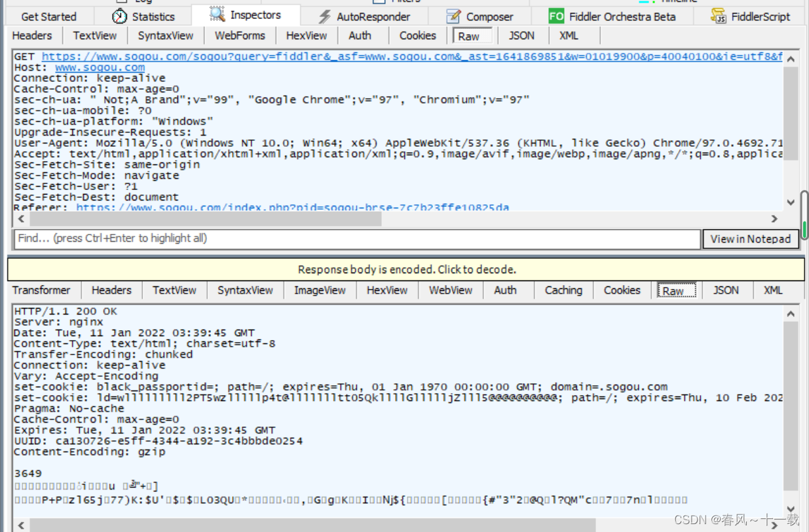Image resolution: width=809 pixels, height=532 pixels.
Task: Click the UUID response header line
Action: 158,441
